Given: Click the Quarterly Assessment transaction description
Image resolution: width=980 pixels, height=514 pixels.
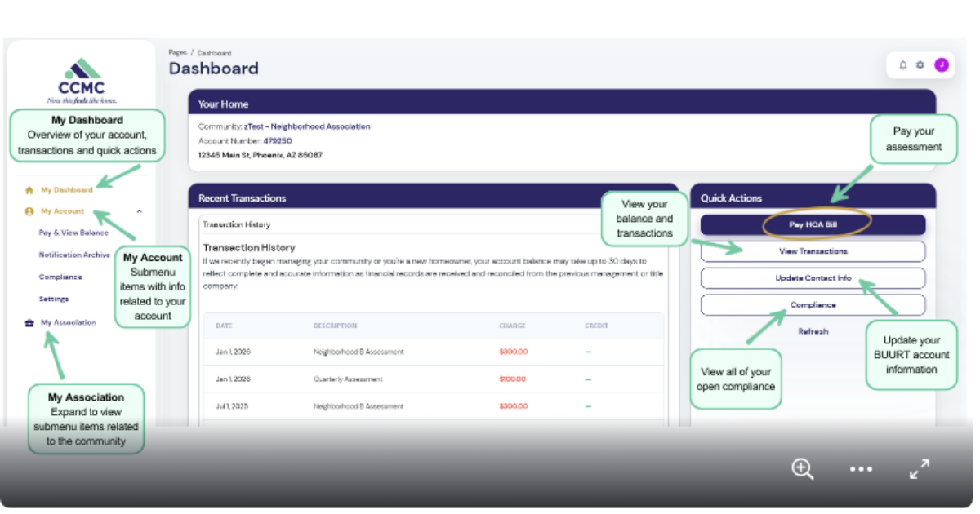Looking at the screenshot, I should click(x=348, y=379).
